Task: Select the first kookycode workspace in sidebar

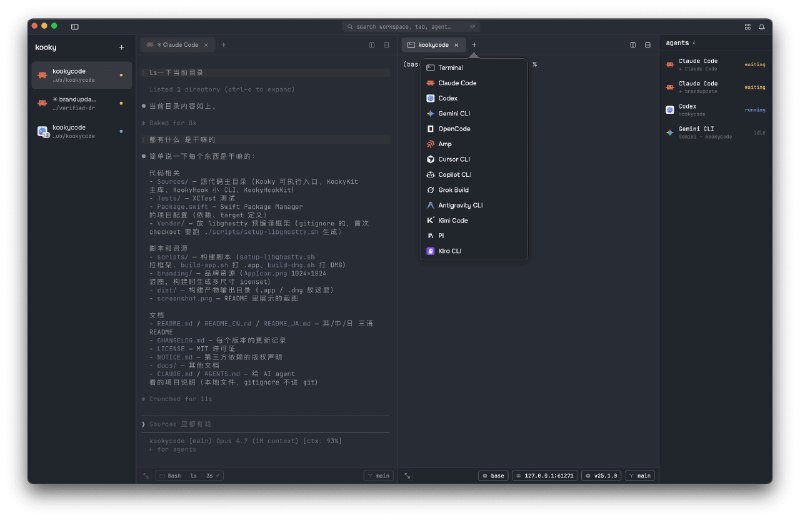Action: 82,75
